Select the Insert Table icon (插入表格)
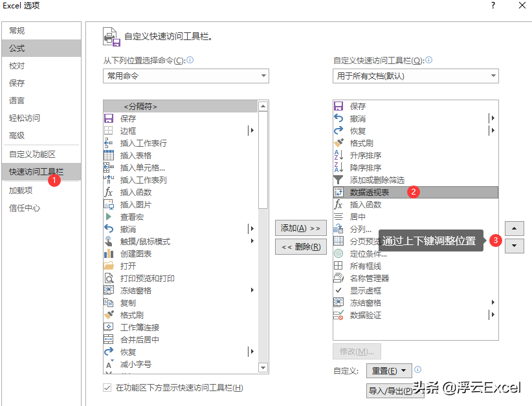Screen dimensions: 532x406 [x=109, y=155]
